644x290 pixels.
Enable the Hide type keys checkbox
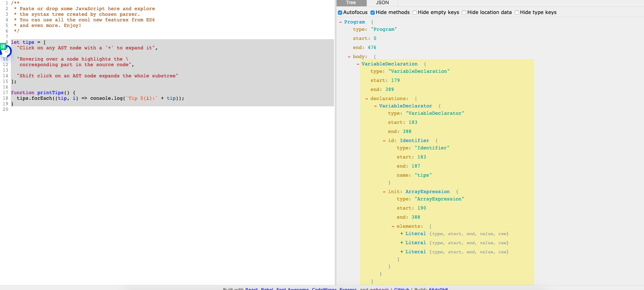[x=517, y=13]
